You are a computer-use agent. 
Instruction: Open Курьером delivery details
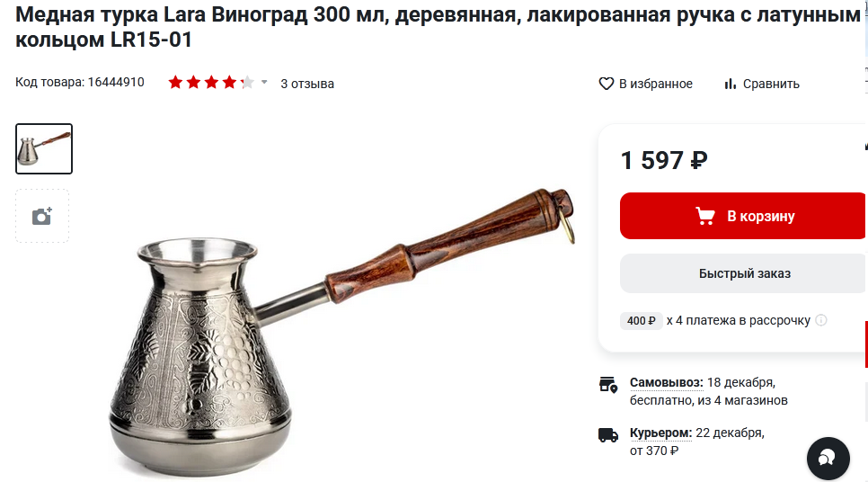[661, 433]
